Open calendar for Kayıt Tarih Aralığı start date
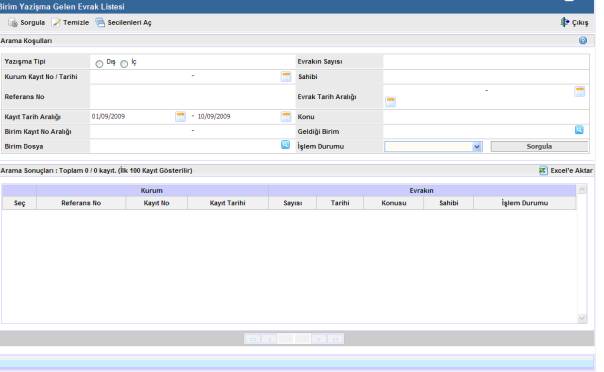Viewport: 604px width, 372px height. (x=180, y=116)
